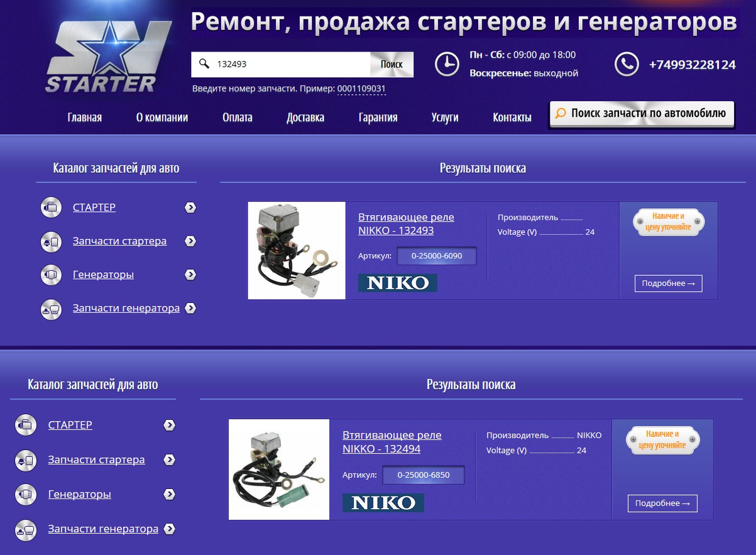
Task: Open the product photo for NIKKO 132493
Action: pyautogui.click(x=297, y=250)
